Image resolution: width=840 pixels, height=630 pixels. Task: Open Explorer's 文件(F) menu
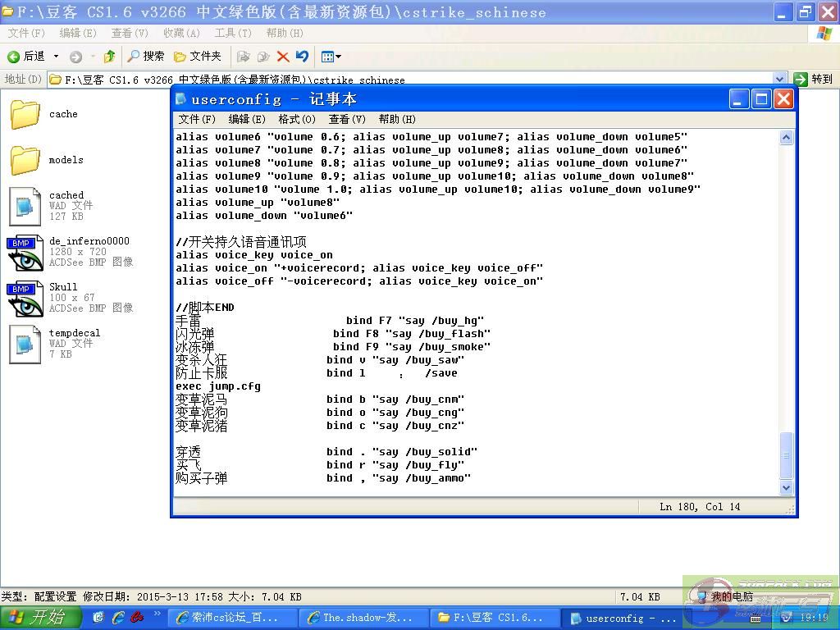26,33
